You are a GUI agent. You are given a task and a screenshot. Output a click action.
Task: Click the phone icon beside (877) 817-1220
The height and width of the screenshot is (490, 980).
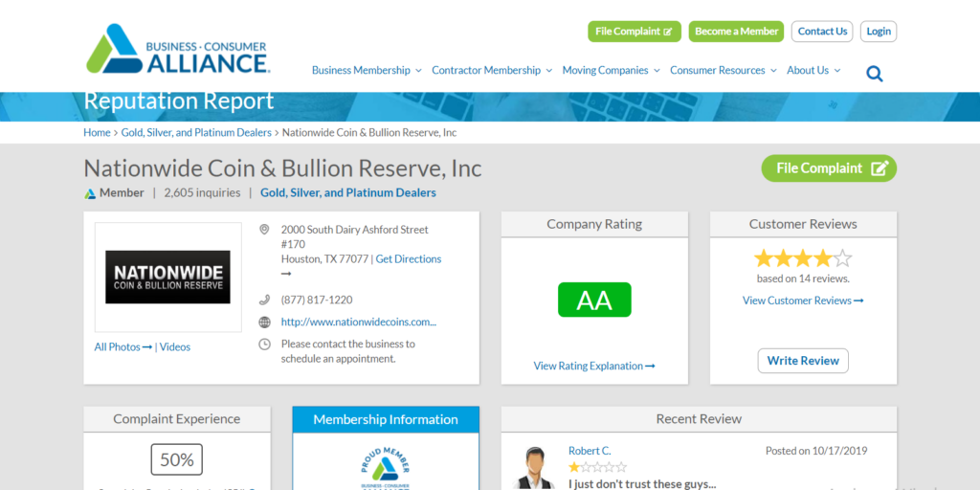pos(264,300)
